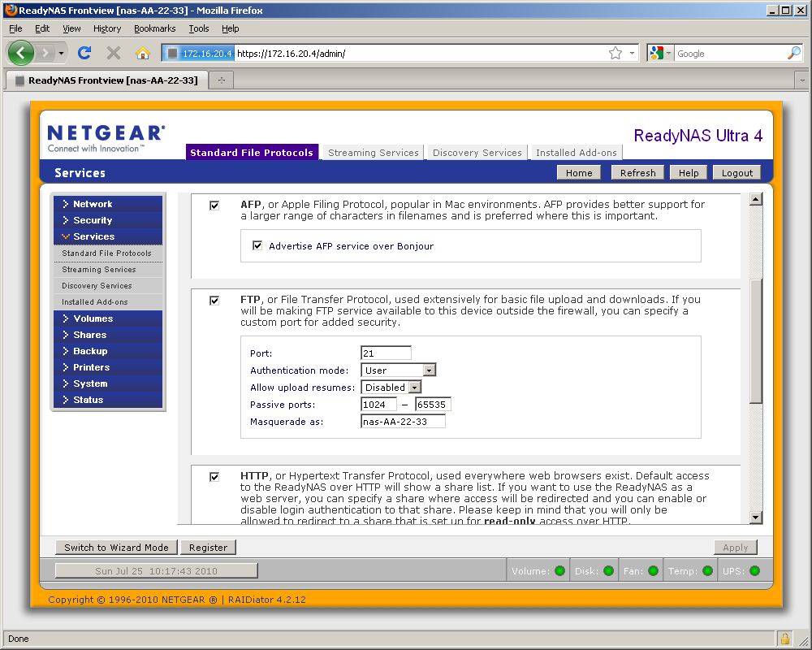Image resolution: width=812 pixels, height=650 pixels.
Task: Expand the Printers sidebar section
Action: 108,367
